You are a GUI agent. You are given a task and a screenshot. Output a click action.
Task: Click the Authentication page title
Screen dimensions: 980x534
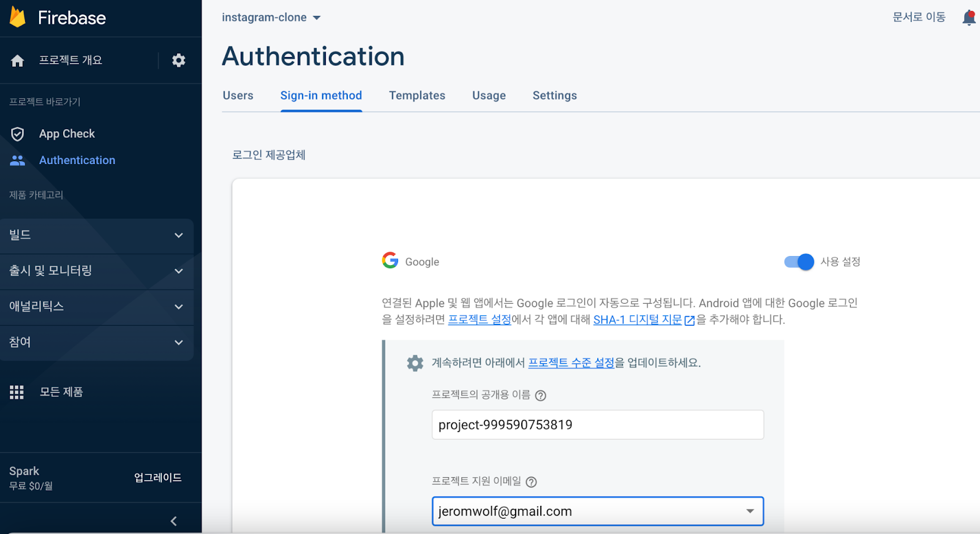[313, 56]
